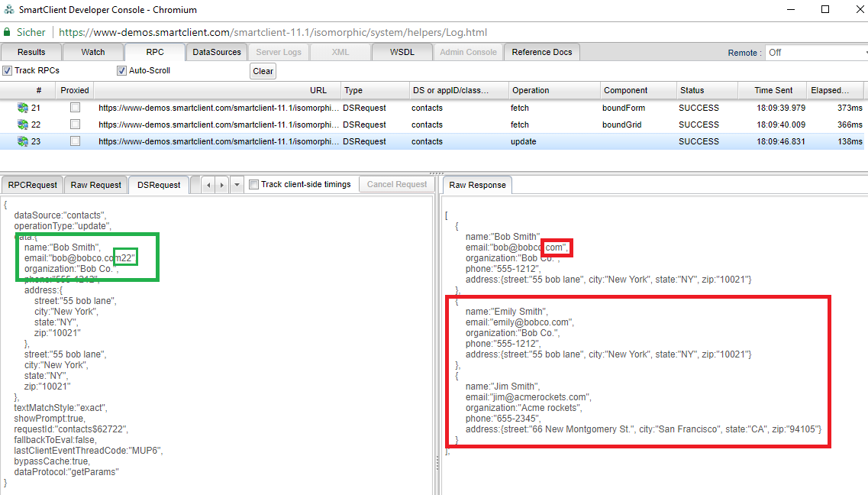Click 'textMatchStyle:"exact"' line in DSRequest

[61, 408]
